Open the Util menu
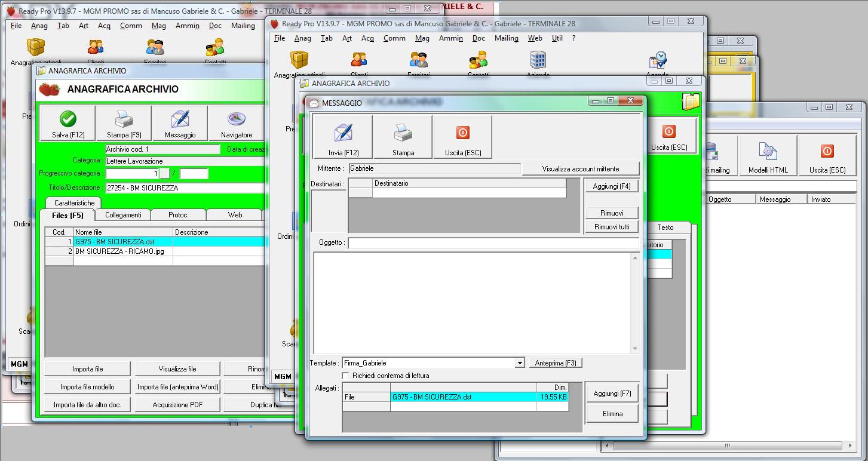This screenshot has width=868, height=461. pyautogui.click(x=557, y=38)
